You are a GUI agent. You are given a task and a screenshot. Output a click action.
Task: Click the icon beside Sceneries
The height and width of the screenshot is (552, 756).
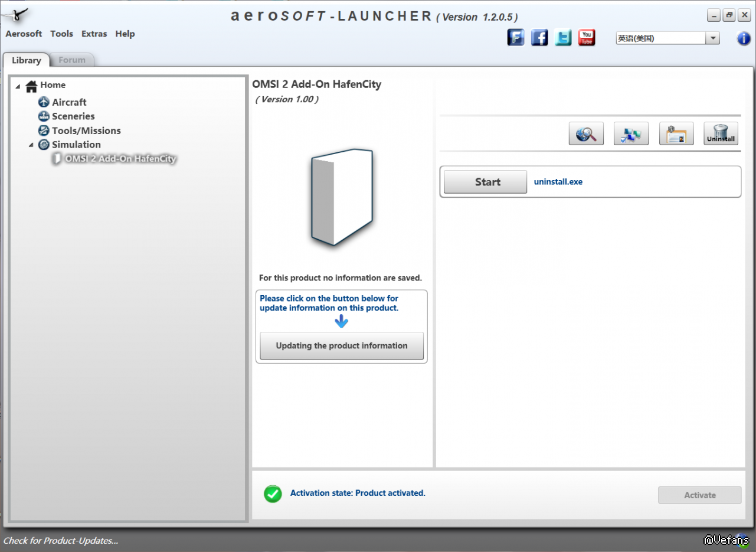44,116
